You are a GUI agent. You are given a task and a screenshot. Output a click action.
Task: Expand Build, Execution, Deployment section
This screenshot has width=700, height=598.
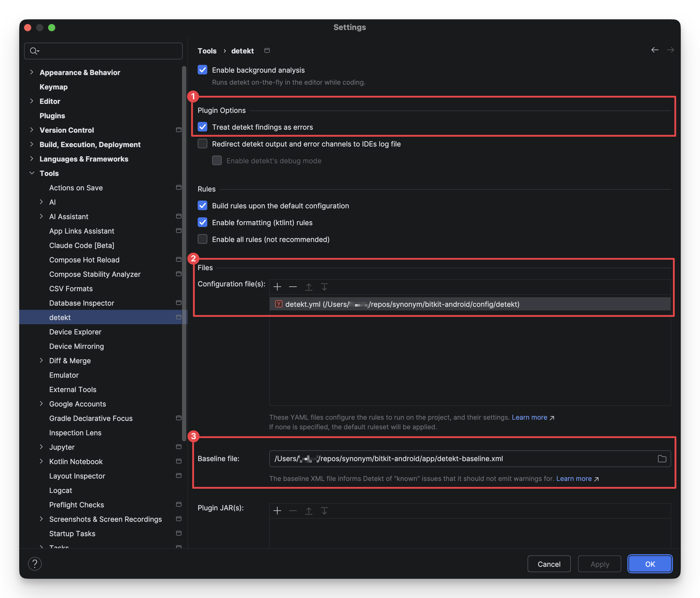click(x=32, y=144)
